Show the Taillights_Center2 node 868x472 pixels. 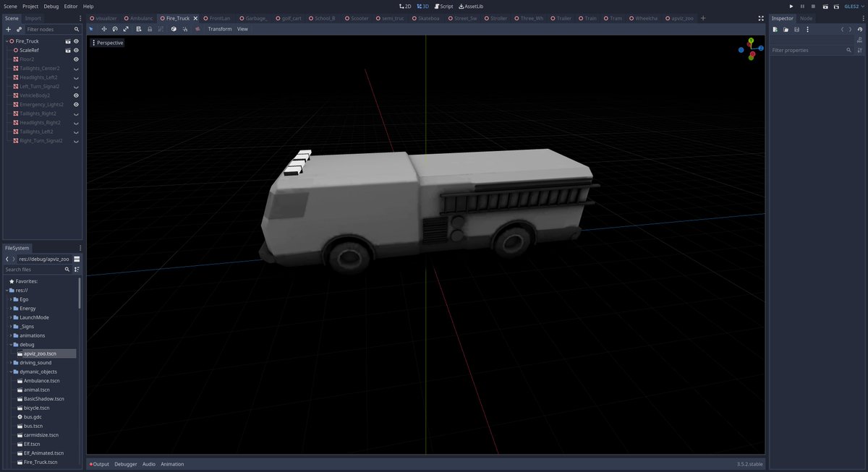(76, 69)
